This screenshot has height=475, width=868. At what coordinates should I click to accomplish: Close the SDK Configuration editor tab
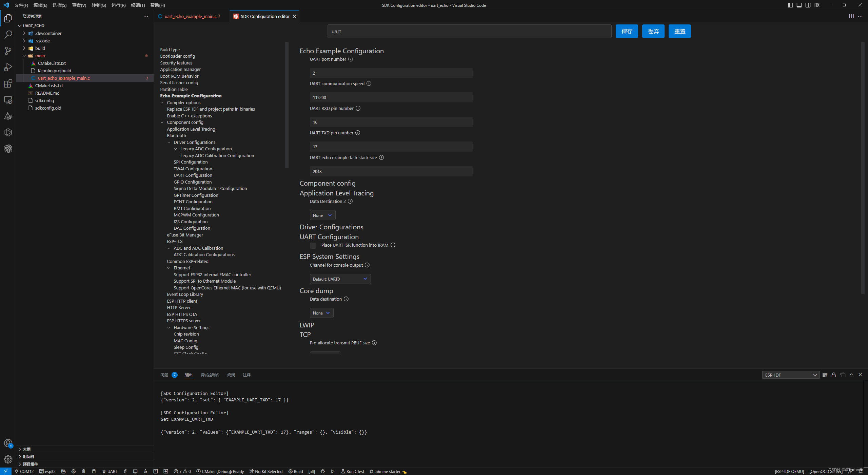pyautogui.click(x=294, y=16)
